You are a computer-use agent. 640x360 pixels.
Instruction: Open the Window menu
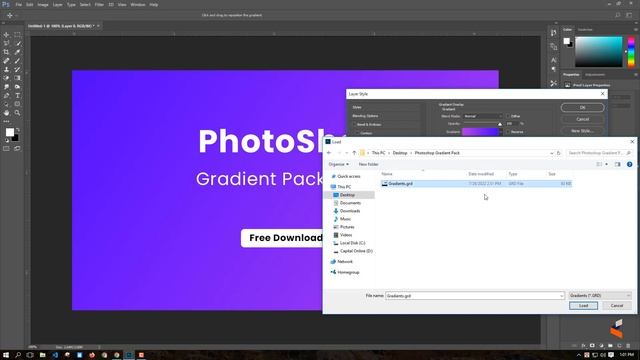pos(138,4)
